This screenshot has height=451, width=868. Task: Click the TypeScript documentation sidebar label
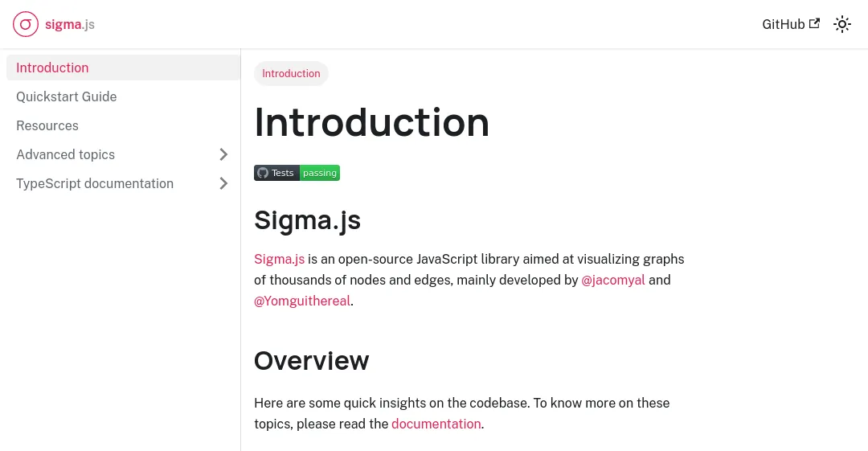click(x=95, y=183)
